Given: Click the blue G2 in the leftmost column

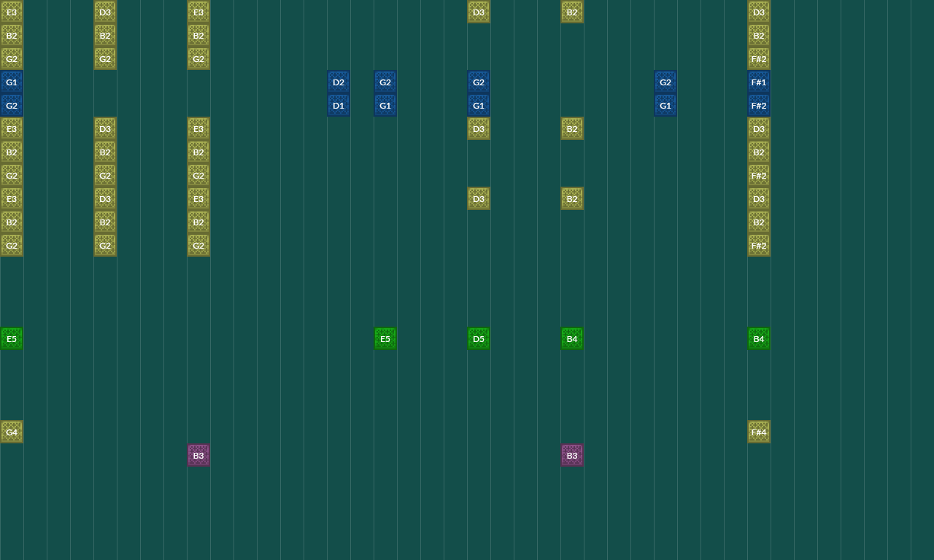Looking at the screenshot, I should (12, 105).
